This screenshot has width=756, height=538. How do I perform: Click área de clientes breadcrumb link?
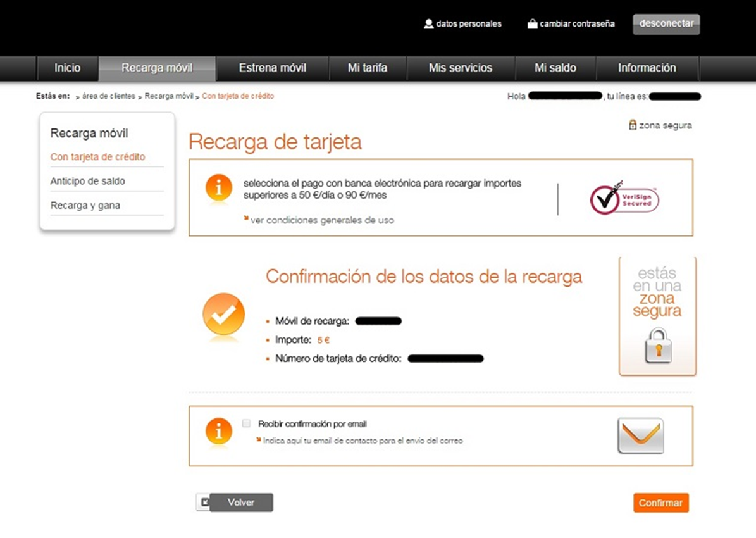[x=108, y=96]
